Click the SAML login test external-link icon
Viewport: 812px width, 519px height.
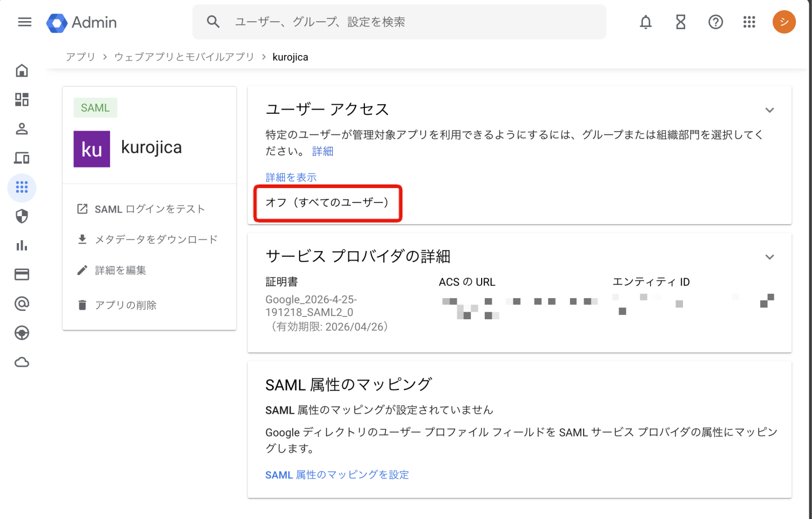pos(82,209)
